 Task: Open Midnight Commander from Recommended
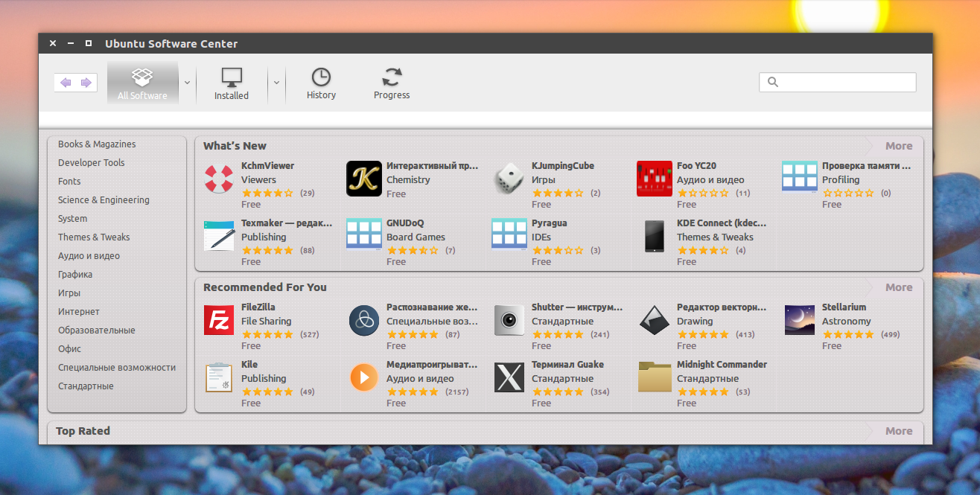point(654,377)
